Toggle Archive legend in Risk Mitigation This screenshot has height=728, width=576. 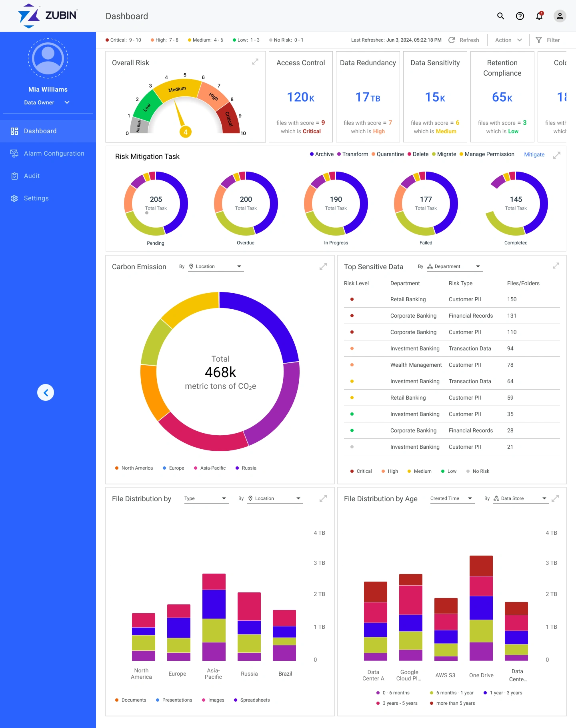(x=322, y=154)
